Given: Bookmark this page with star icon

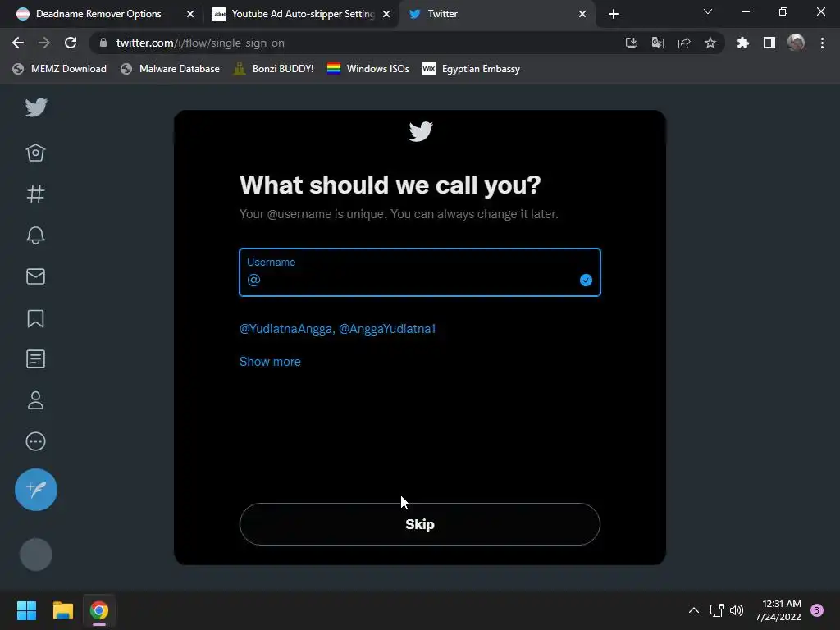Looking at the screenshot, I should coord(710,43).
